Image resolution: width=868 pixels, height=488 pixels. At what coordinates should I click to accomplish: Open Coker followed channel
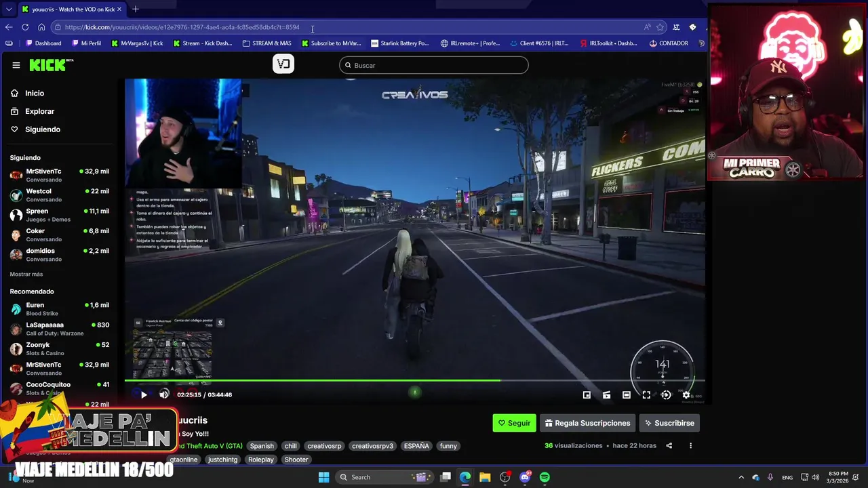[x=60, y=235]
